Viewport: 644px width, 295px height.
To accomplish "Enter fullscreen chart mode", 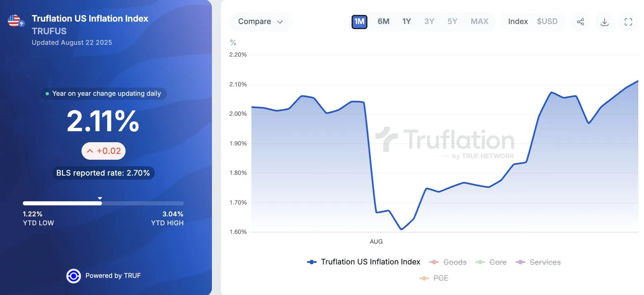I will pyautogui.click(x=628, y=22).
